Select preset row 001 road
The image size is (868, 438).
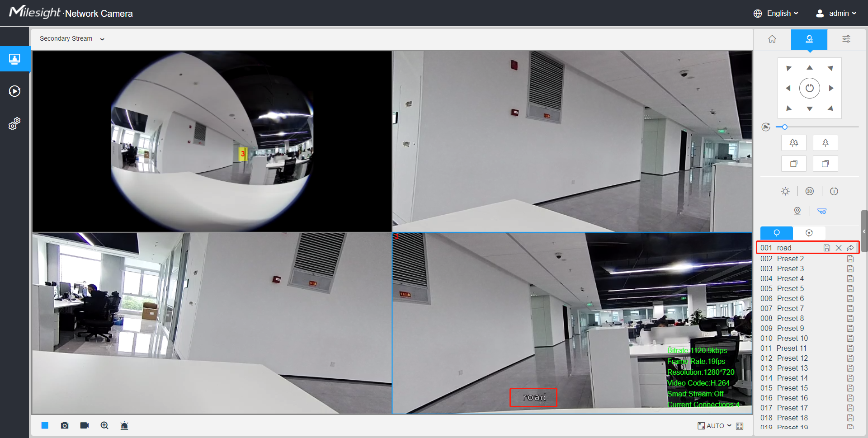[807, 248]
